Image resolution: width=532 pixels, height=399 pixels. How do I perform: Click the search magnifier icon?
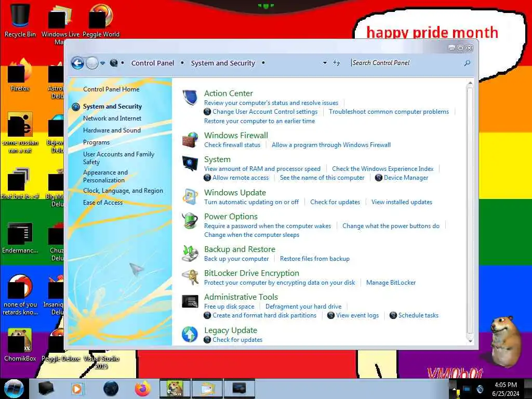coord(467,63)
